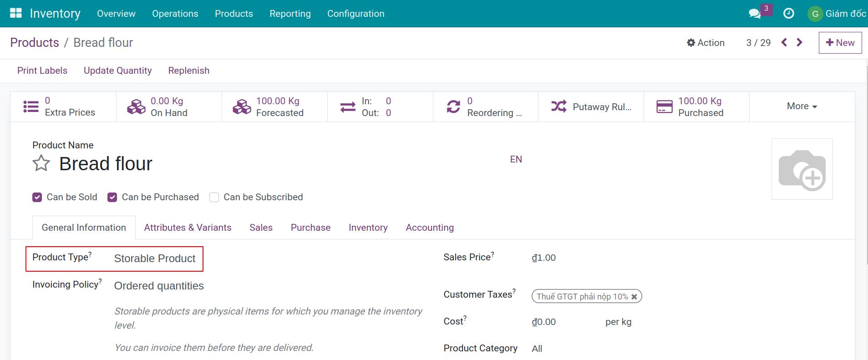
Task: Click the Replenish button
Action: tap(189, 71)
